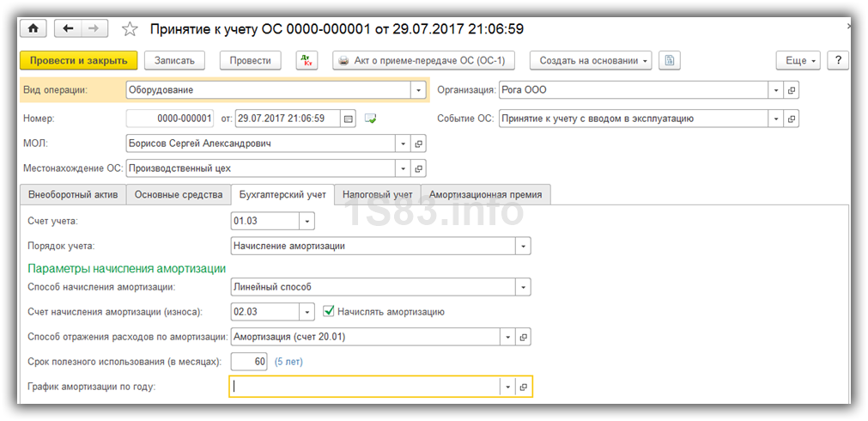
Task: Open help with the question mark button
Action: point(838,60)
